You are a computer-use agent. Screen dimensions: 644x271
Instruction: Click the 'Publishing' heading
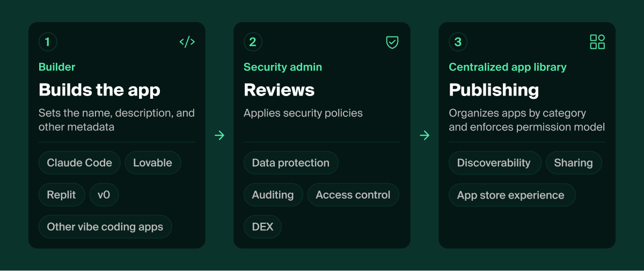pos(494,90)
